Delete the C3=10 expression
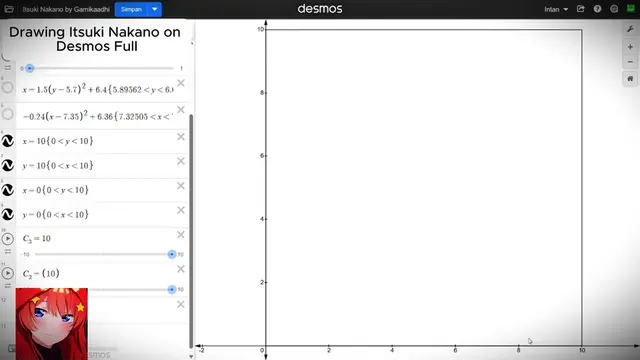The image size is (640, 360). 181,235
